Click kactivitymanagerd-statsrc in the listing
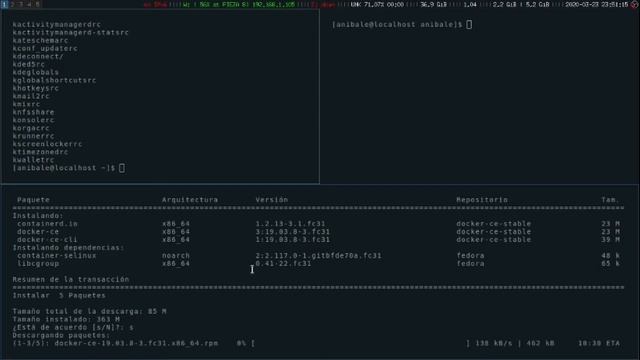Image resolution: width=640 pixels, height=360 pixels. click(71, 32)
